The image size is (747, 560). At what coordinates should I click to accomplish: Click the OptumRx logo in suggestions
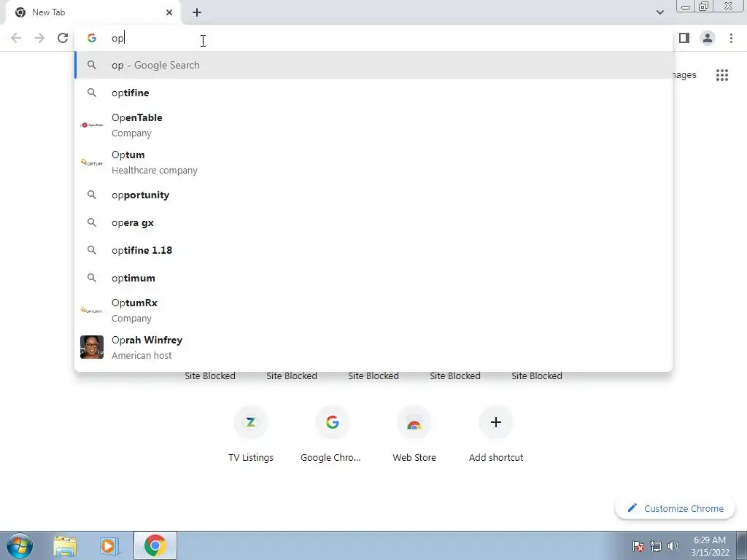(92, 311)
